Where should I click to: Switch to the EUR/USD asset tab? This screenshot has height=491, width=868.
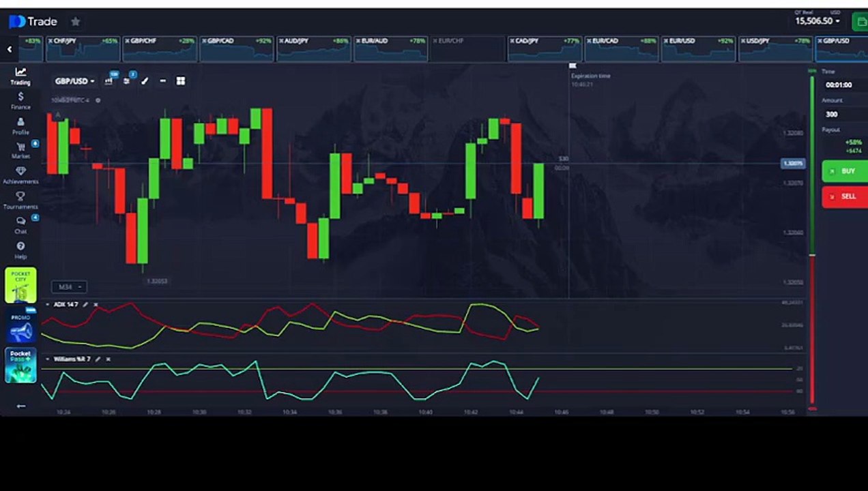[699, 48]
